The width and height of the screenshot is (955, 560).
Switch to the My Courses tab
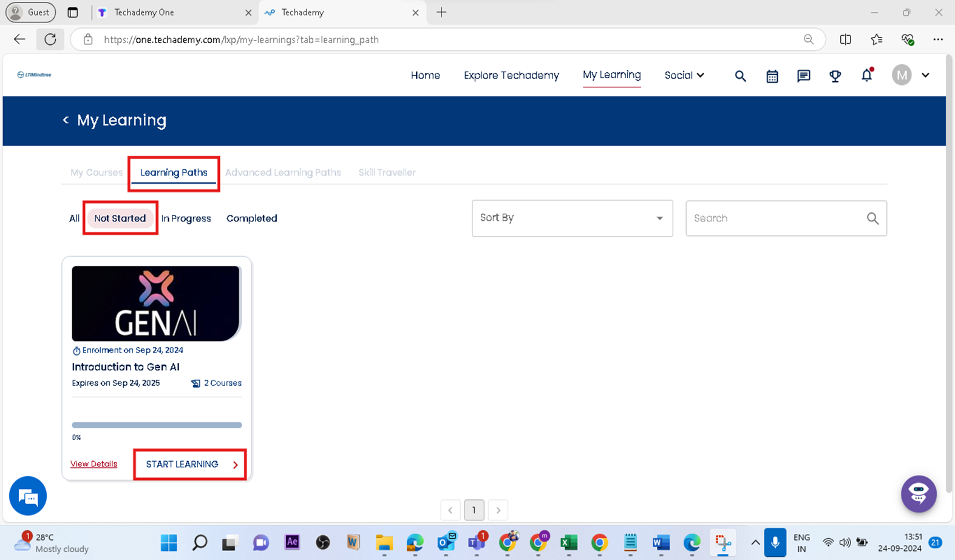click(x=97, y=172)
